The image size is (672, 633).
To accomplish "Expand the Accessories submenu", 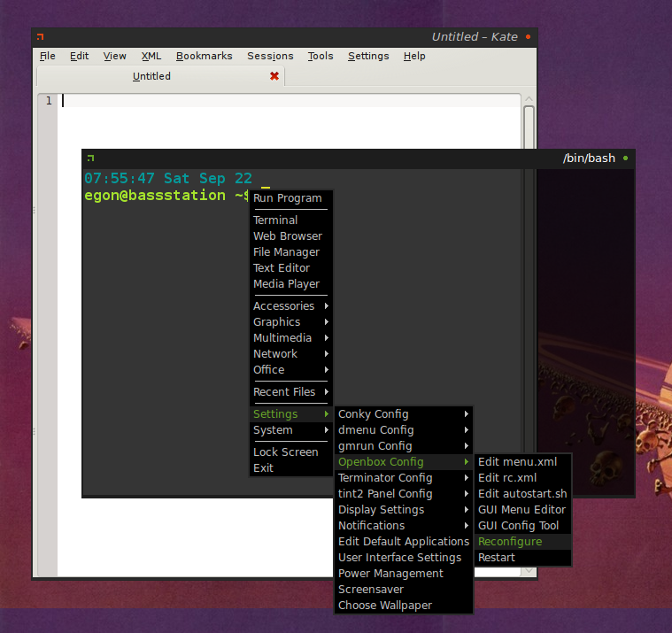I will [290, 306].
